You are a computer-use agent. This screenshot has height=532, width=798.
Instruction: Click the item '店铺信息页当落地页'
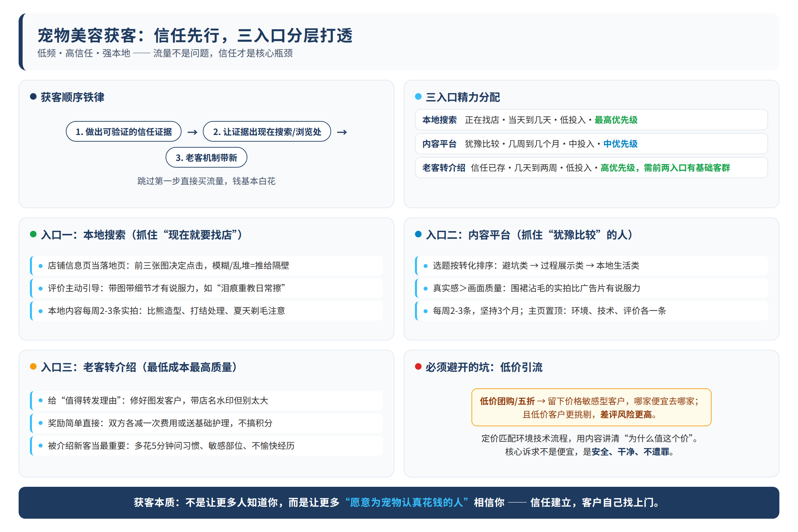coord(206,266)
